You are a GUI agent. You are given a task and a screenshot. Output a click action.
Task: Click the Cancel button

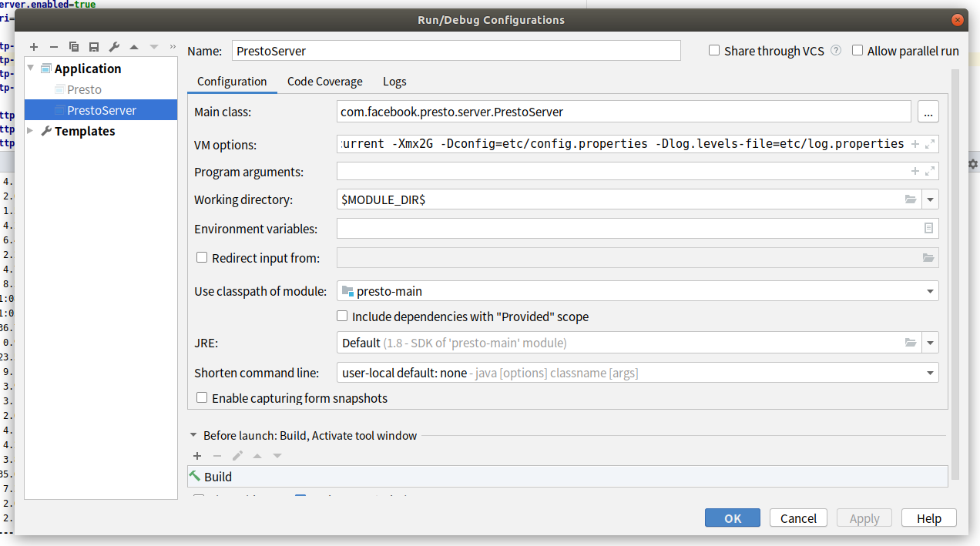798,518
